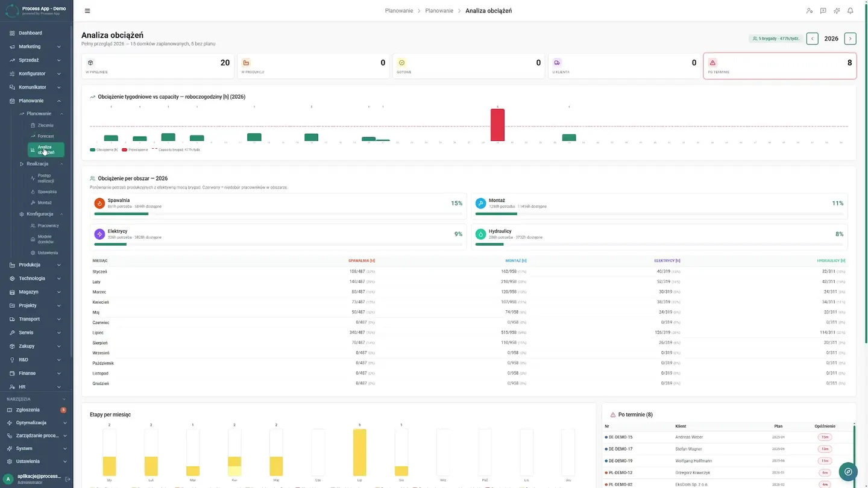Select the W pipeline card
Screen dimensions: 868x488
pos(158,66)
